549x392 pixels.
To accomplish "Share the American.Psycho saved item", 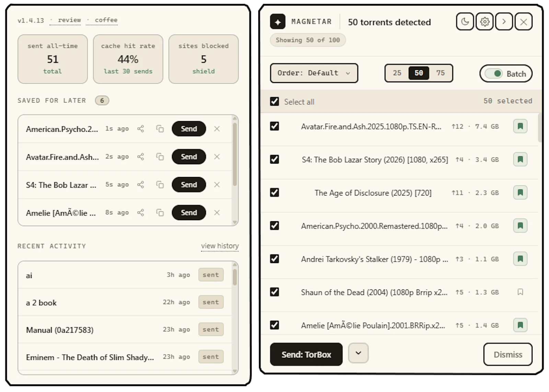I will click(x=140, y=129).
